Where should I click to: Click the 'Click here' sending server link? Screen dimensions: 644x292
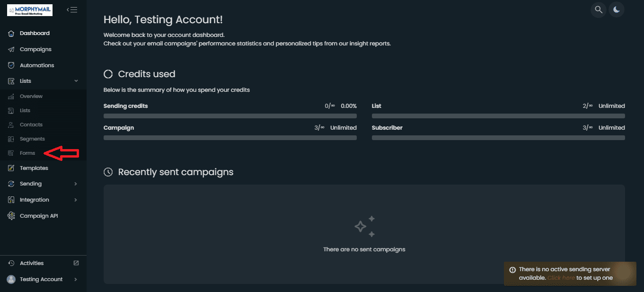[561, 278]
